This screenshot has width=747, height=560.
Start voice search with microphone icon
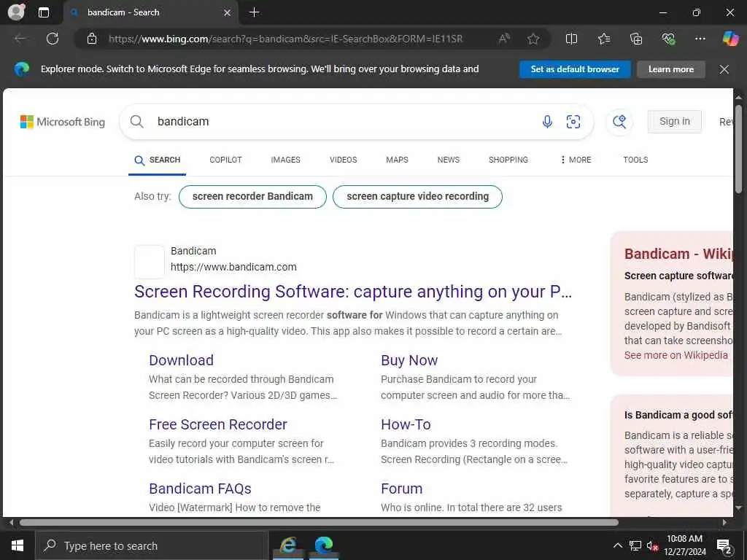click(547, 122)
